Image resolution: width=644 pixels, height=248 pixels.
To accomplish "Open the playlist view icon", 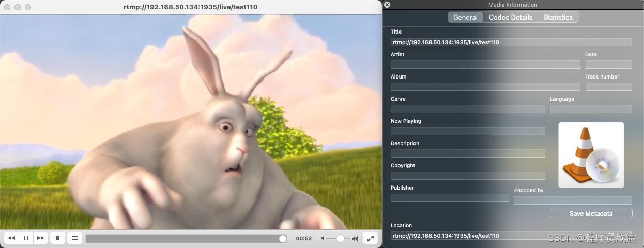I will coord(74,238).
